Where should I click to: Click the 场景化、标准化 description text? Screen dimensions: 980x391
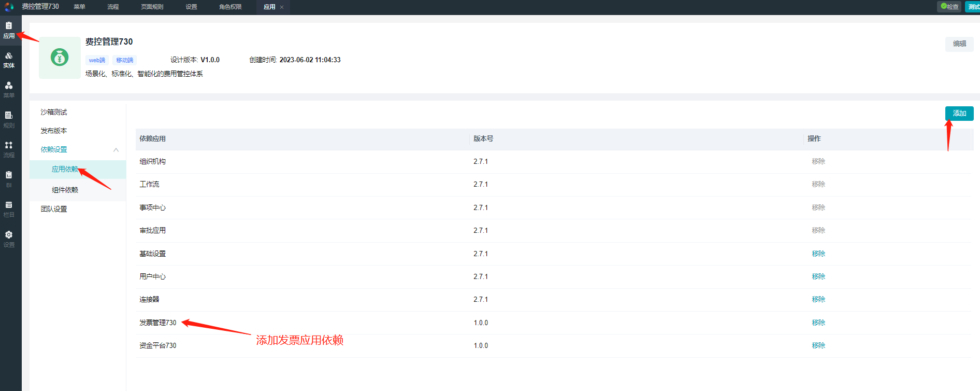[x=144, y=74]
